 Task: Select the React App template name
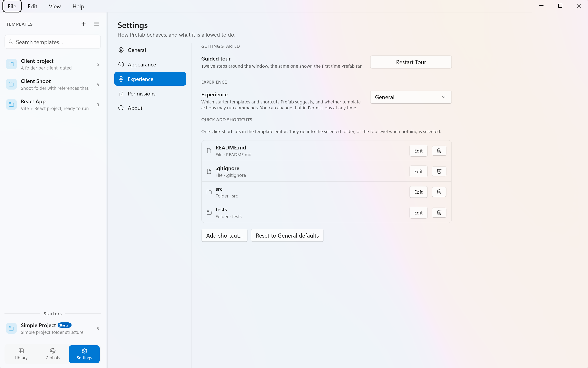[33, 101]
